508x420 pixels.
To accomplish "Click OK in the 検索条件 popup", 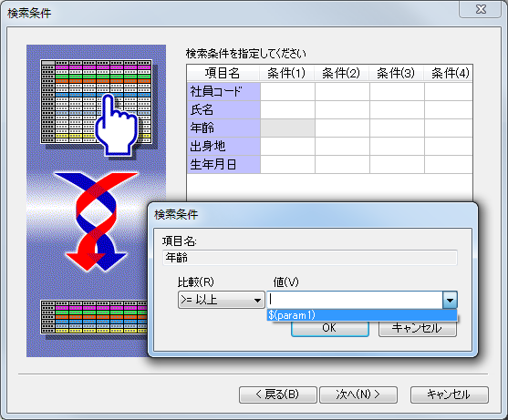I will (x=330, y=328).
